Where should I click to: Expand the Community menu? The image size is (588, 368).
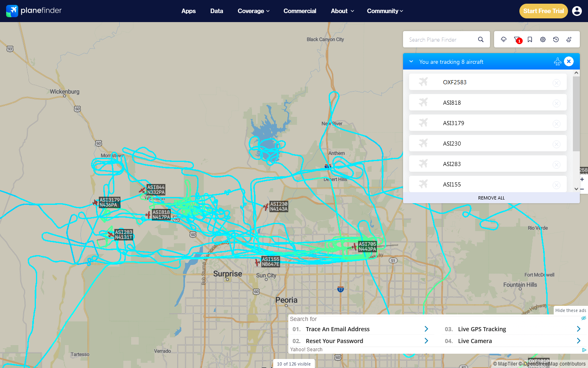(385, 11)
